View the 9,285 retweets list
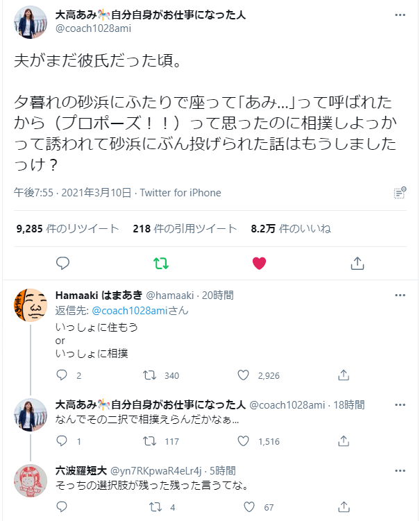 click(x=67, y=228)
